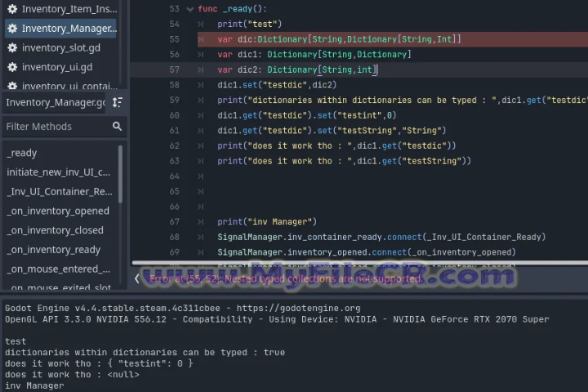Jump to _on_inventory_closed method
The image size is (588, 392).
point(55,230)
